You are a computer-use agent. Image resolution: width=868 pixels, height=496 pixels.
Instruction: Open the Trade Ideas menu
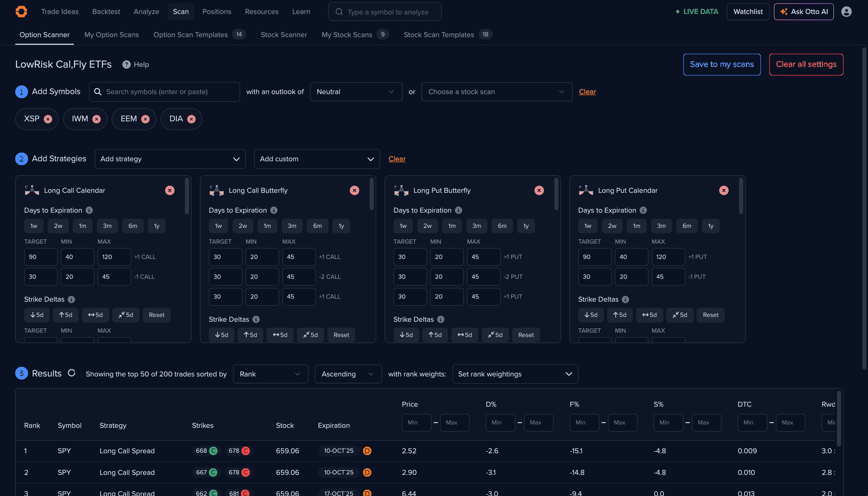pyautogui.click(x=60, y=12)
